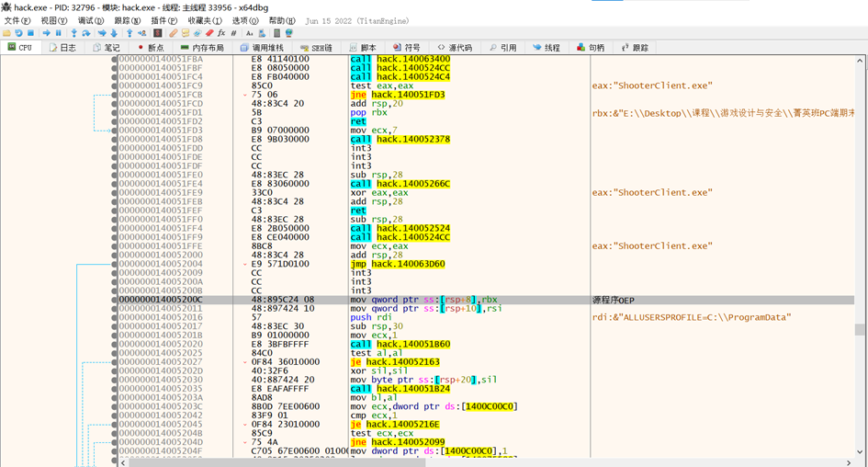Open the fx functions toolbar icon

coord(221,33)
